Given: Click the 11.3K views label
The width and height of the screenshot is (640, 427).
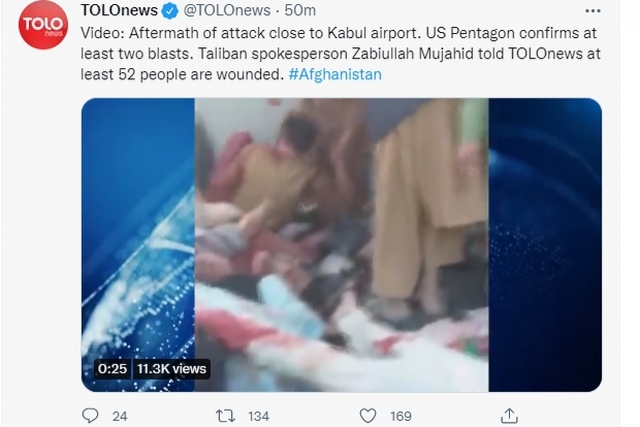Looking at the screenshot, I should [x=171, y=369].
